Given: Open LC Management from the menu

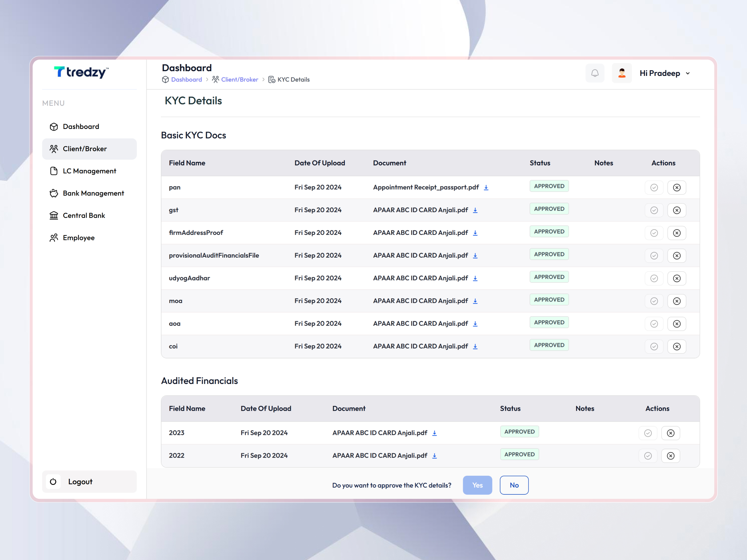Looking at the screenshot, I should coord(90,171).
